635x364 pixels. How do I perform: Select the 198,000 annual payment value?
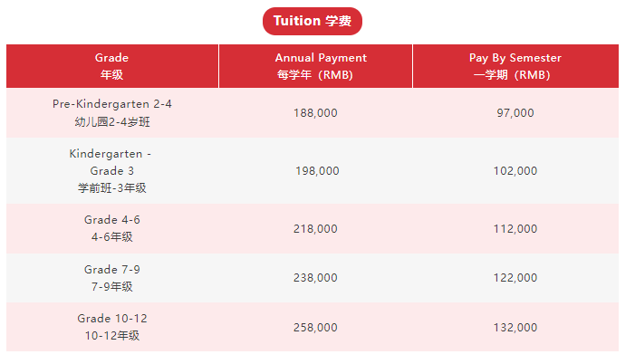[317, 171]
